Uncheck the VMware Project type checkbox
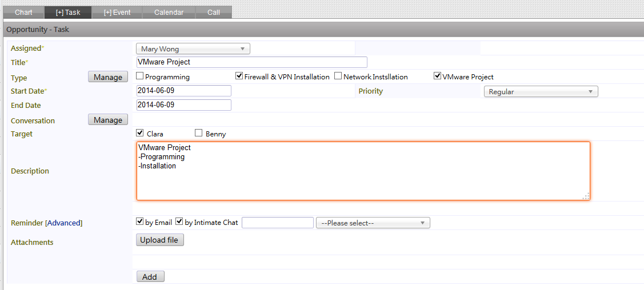This screenshot has width=644, height=290. (437, 76)
